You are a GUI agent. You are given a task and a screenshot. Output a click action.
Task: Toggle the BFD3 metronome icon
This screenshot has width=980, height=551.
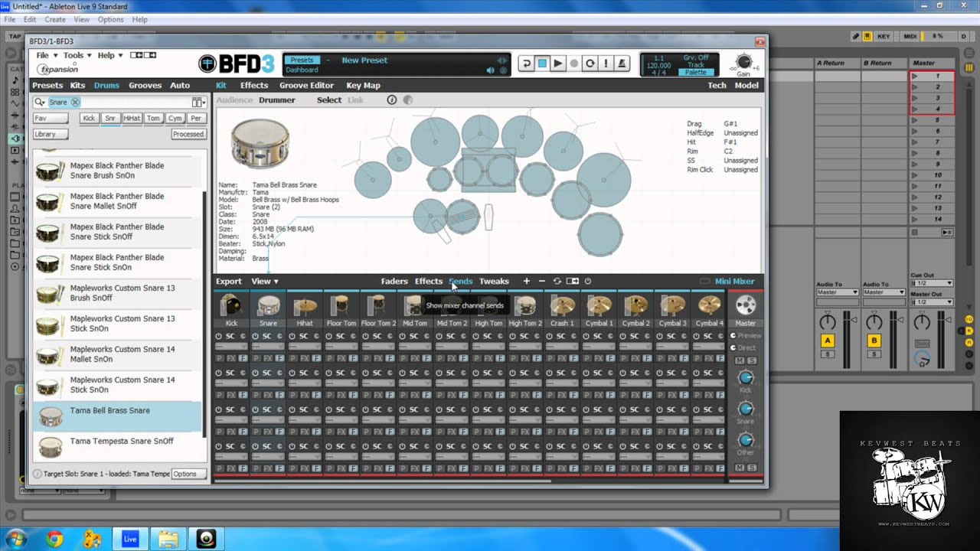click(x=622, y=64)
